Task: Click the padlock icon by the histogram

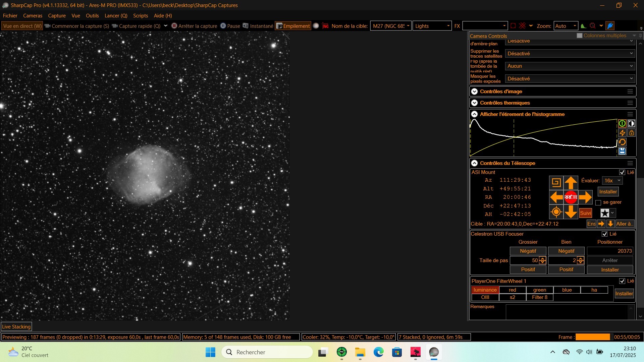Action: [631, 133]
